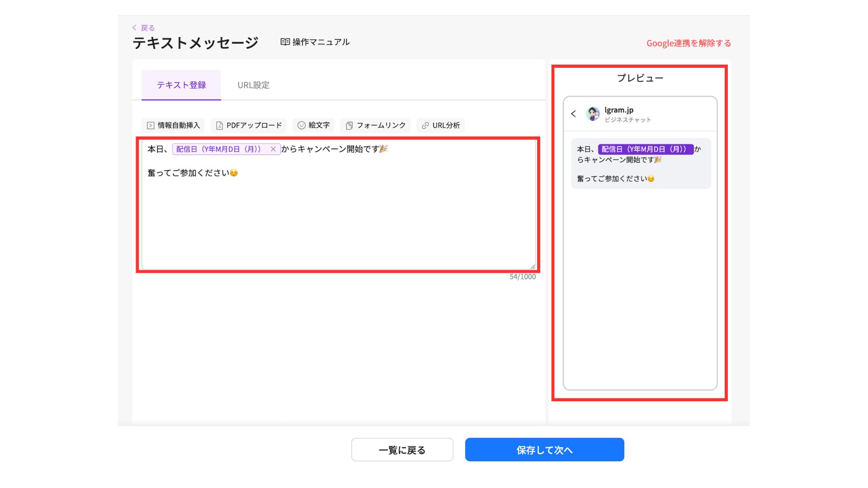Switch to the URL設定 tab
868x488 pixels.
tap(253, 85)
